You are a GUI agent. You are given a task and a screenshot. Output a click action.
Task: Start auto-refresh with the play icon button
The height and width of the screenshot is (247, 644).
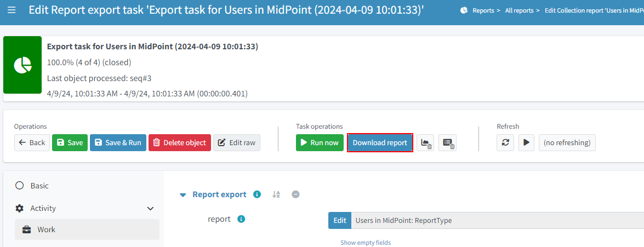coord(526,142)
